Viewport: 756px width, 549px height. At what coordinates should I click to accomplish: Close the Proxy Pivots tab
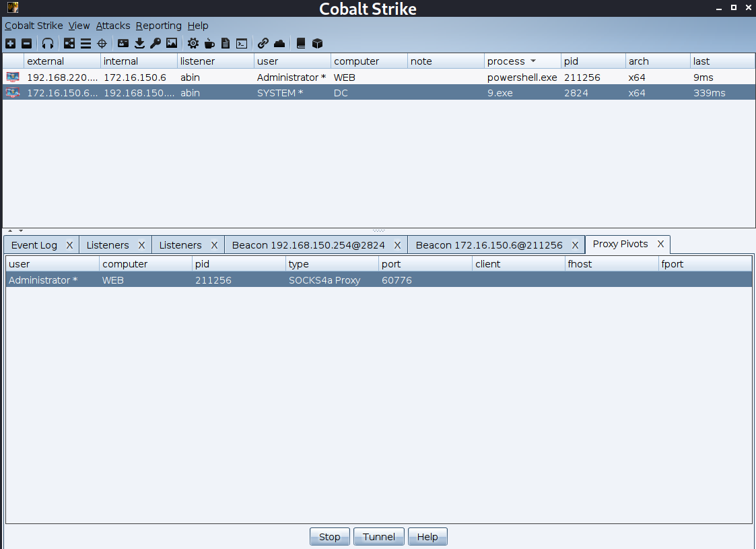point(660,244)
